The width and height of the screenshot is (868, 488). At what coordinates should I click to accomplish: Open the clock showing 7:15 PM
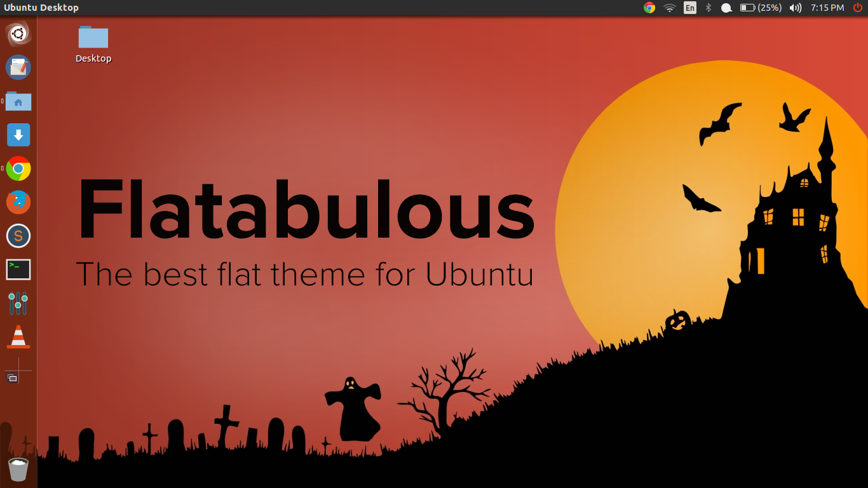tap(827, 8)
